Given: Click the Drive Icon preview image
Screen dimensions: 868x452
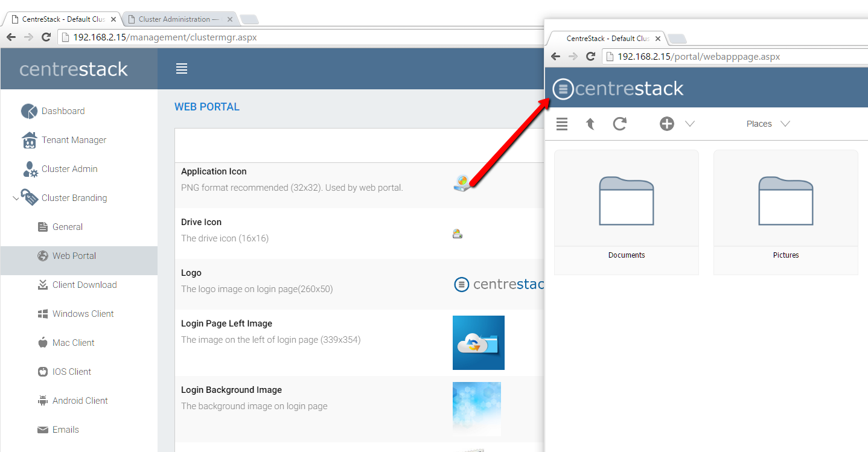Looking at the screenshot, I should coord(458,234).
